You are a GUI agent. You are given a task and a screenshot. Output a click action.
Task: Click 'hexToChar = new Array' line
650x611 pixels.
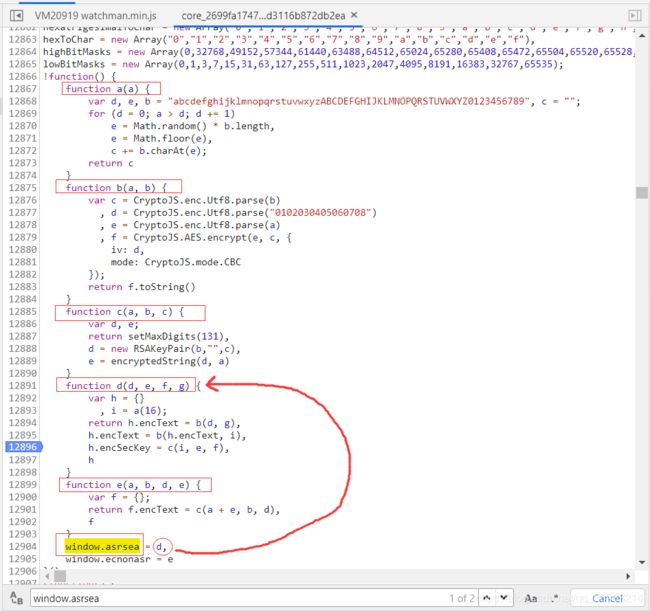289,39
